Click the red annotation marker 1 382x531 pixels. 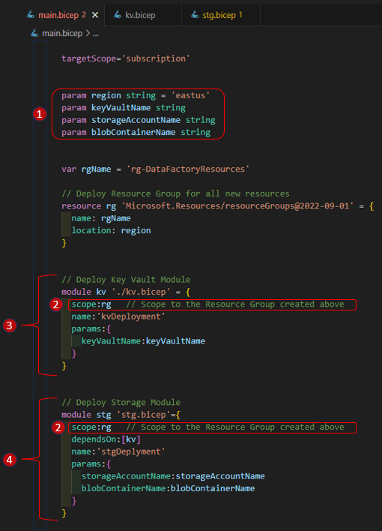pos(40,114)
